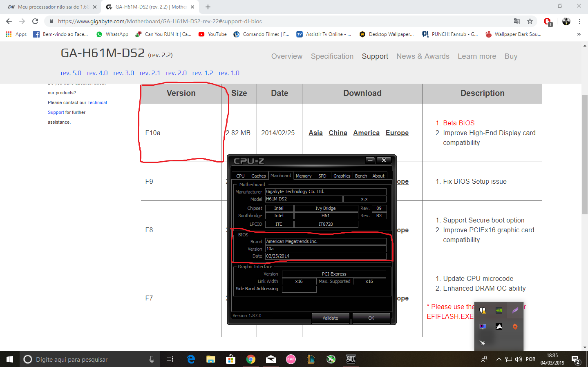Switch to Bench tab in CPU-Z

(x=361, y=176)
